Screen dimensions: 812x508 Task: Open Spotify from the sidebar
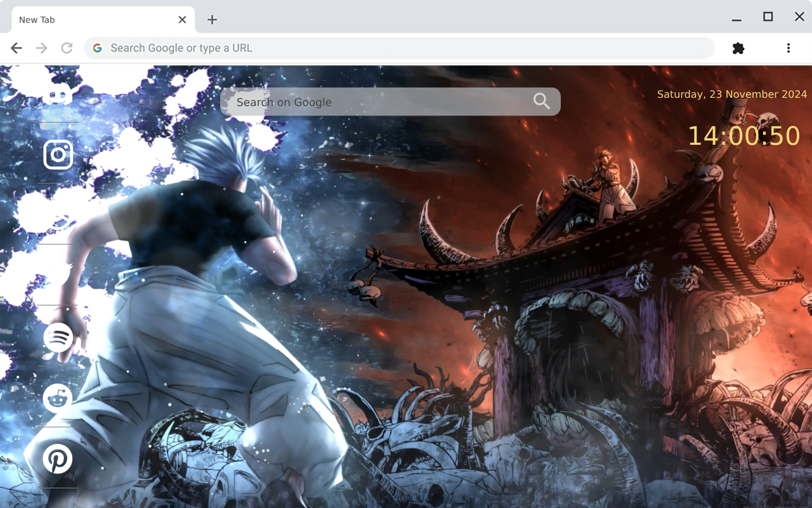click(58, 338)
